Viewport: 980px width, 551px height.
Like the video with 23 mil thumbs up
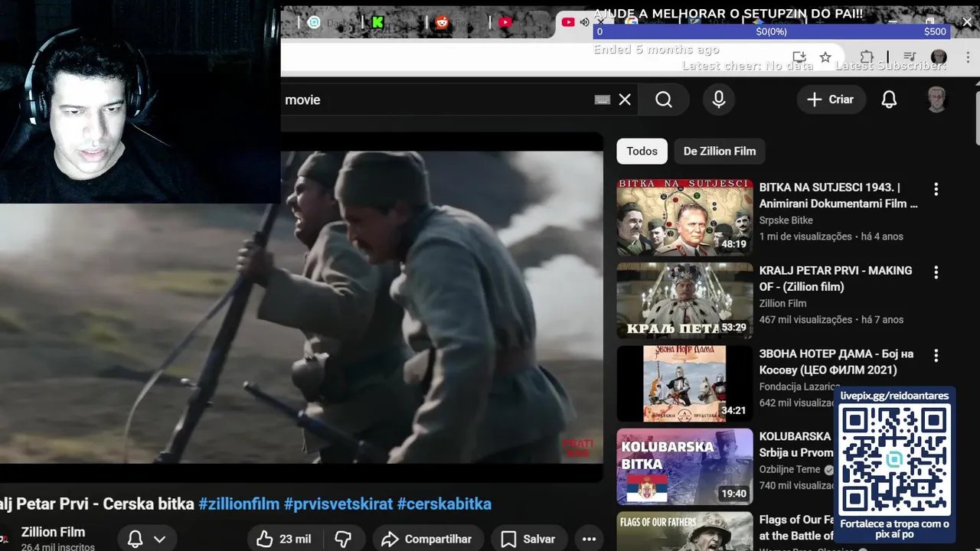click(x=283, y=539)
